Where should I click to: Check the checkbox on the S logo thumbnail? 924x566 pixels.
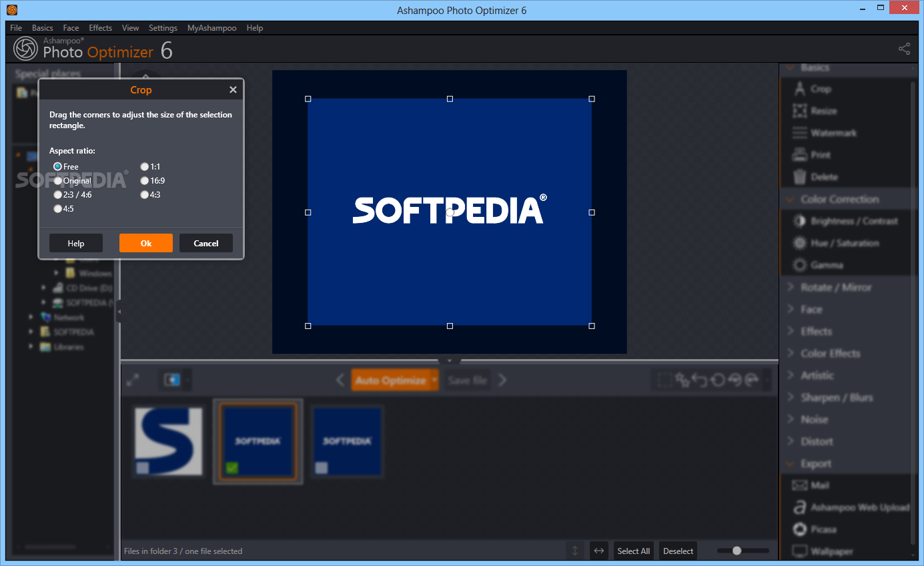point(142,468)
